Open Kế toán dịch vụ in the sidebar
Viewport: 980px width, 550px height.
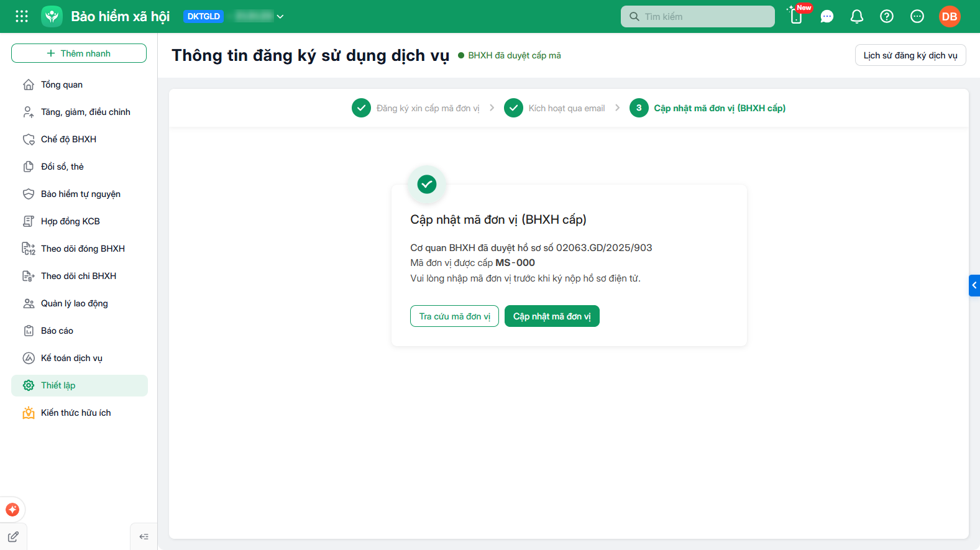click(x=80, y=358)
